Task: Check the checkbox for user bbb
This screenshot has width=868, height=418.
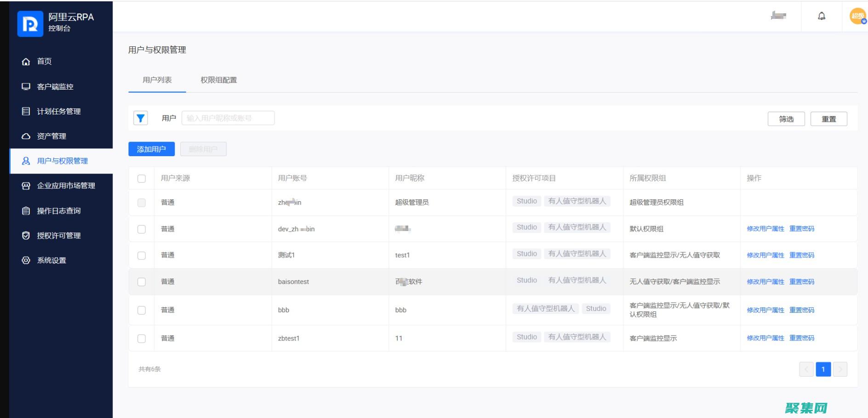Action: point(141,310)
